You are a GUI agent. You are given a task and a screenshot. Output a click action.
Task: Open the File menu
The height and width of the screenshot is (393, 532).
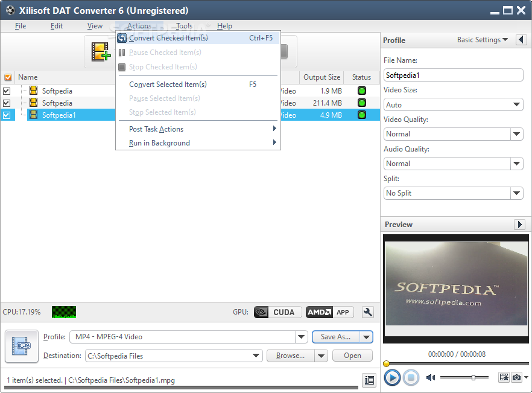[21, 26]
